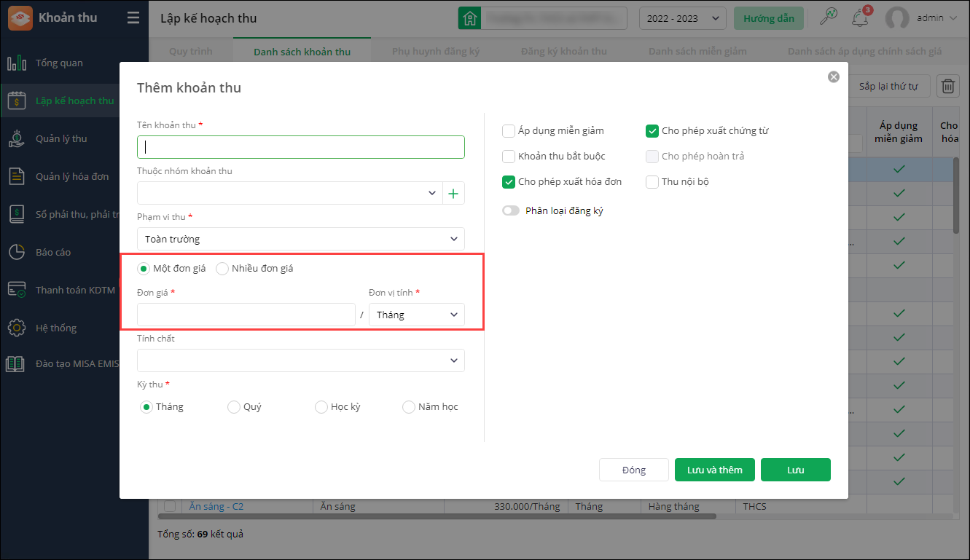Viewport: 970px width, 560px height.
Task: Open Tổng quan chart icon
Action: [17, 63]
